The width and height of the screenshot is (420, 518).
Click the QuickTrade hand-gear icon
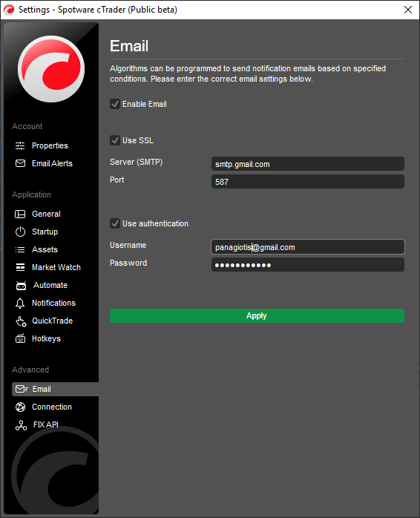point(21,321)
